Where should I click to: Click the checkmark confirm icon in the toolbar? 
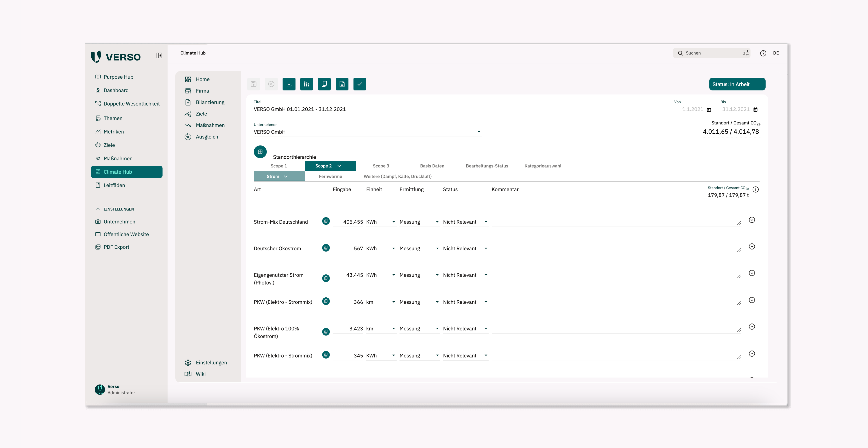click(x=360, y=84)
